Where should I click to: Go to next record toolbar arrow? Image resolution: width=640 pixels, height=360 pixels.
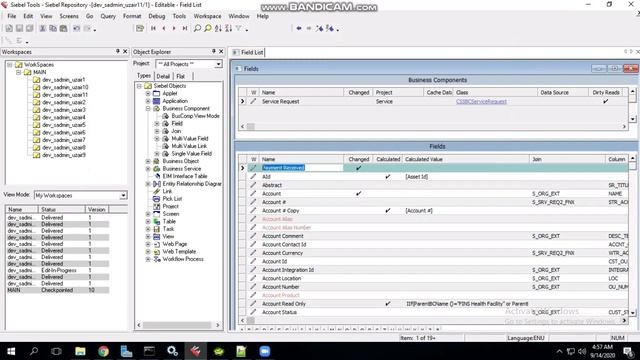[174, 28]
